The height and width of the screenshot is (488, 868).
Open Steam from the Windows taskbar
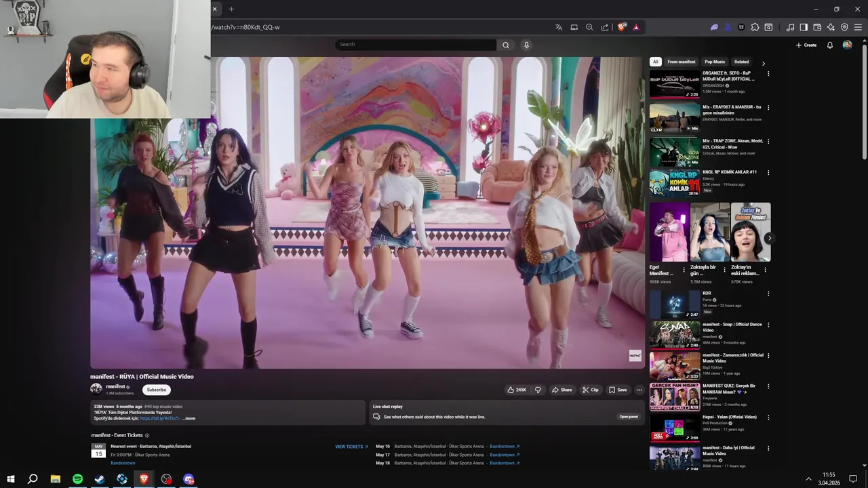click(x=100, y=479)
